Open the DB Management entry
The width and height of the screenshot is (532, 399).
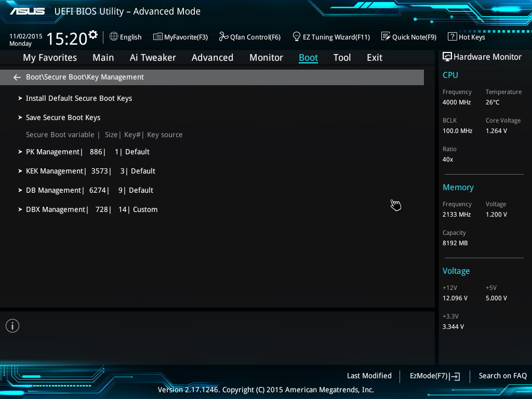click(x=89, y=190)
